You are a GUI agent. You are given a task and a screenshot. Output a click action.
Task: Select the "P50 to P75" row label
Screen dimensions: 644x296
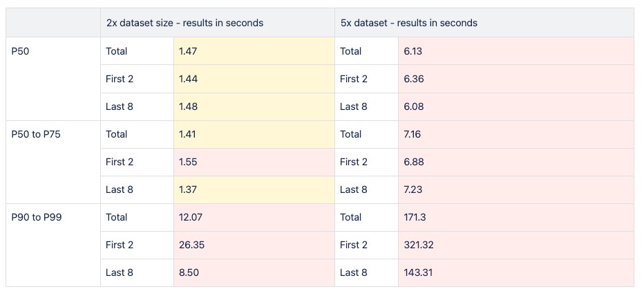point(36,134)
